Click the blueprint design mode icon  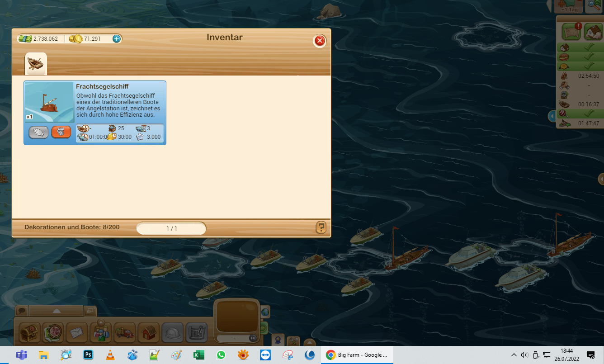click(196, 333)
